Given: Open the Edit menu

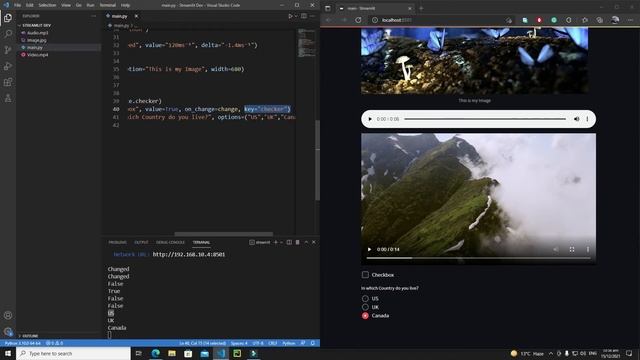Looking at the screenshot, I should [x=30, y=5].
